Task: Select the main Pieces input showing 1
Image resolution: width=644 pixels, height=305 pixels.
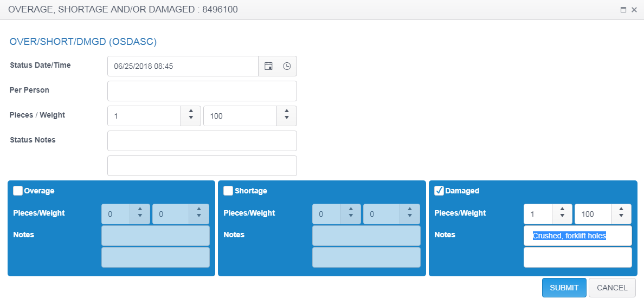Action: point(144,116)
